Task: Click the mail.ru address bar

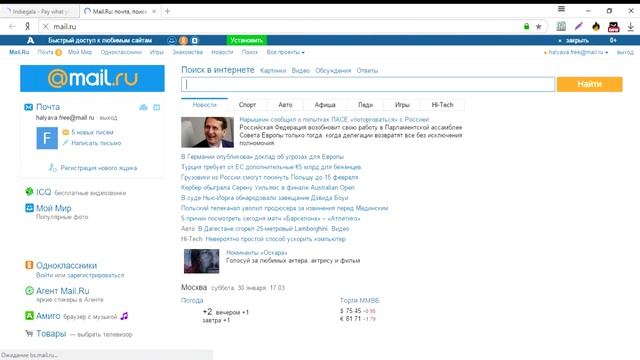Action: (282, 27)
